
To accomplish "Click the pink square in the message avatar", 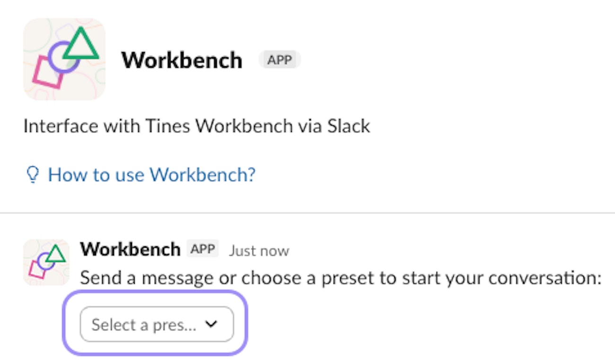I will (x=36, y=270).
